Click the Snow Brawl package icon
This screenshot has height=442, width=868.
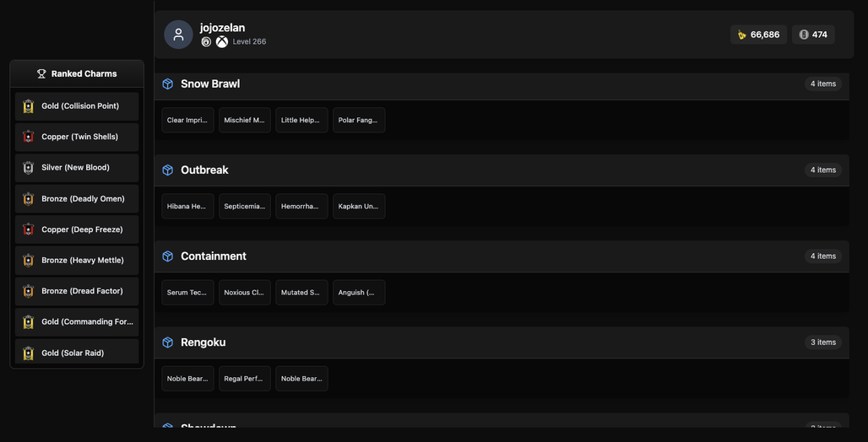[168, 84]
